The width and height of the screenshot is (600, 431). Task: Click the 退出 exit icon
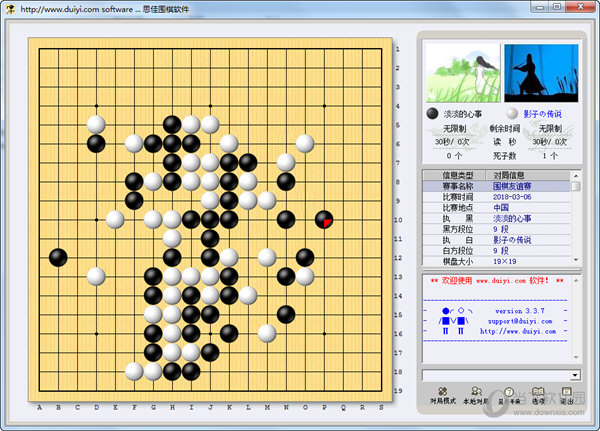(x=566, y=395)
